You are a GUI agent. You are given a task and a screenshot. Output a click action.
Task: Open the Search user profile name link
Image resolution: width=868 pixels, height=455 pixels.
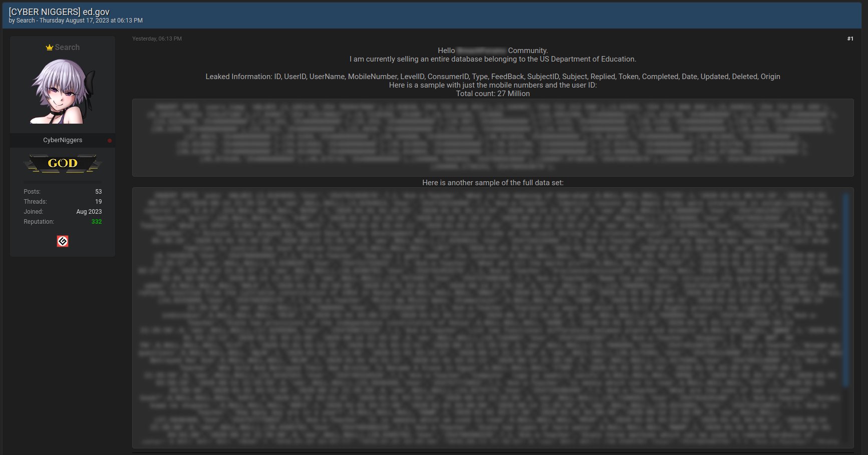click(x=67, y=47)
